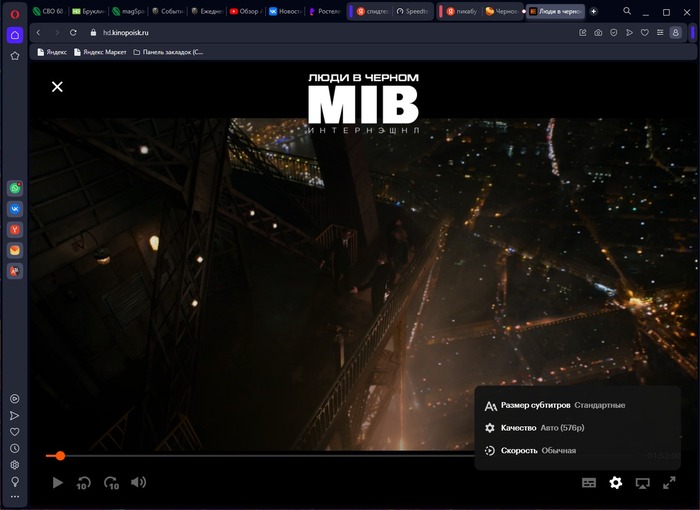Toggle the player's subtitles and audio tracks button
Viewport: 700px width, 510px height.
[x=589, y=483]
